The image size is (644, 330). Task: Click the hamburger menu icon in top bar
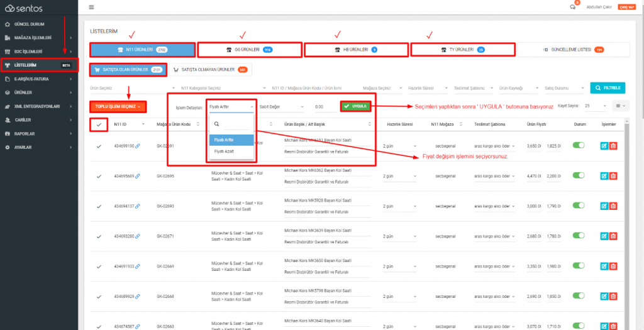(x=91, y=7)
